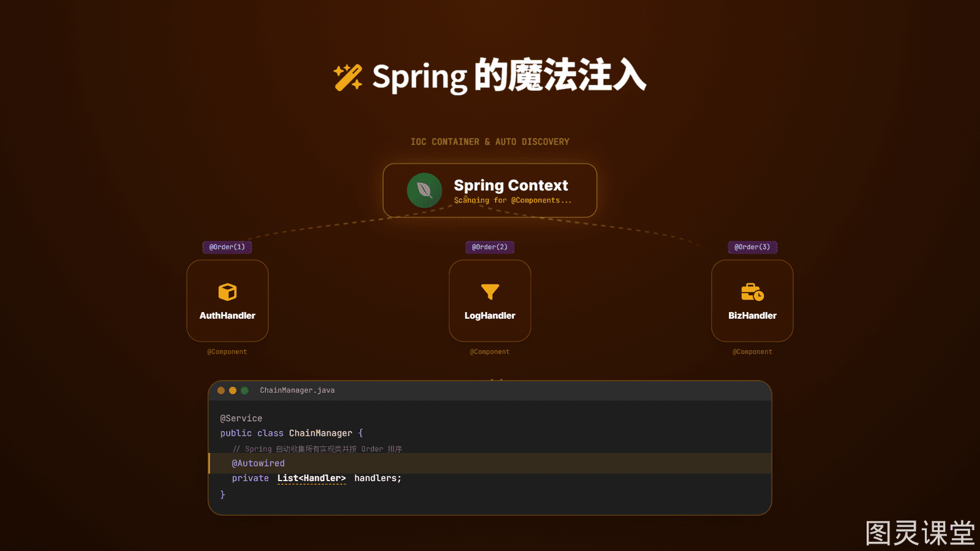980x551 pixels.
Task: Click the green Spring leaf logo
Action: [424, 190]
